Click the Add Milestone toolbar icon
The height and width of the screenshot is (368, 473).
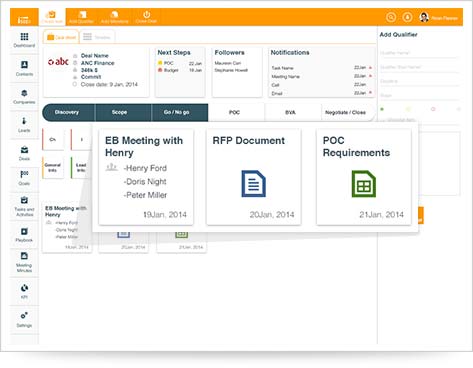114,15
